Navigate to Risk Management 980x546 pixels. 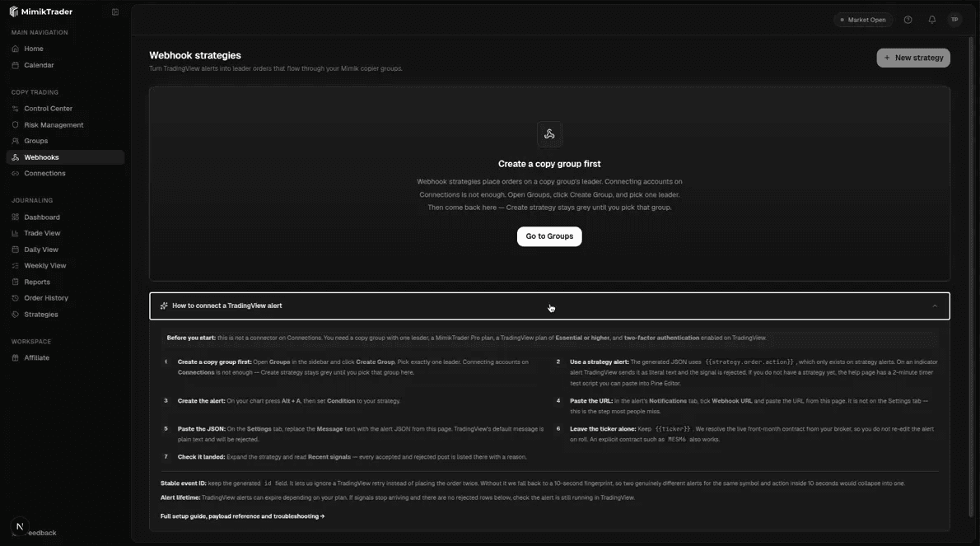tap(66, 125)
